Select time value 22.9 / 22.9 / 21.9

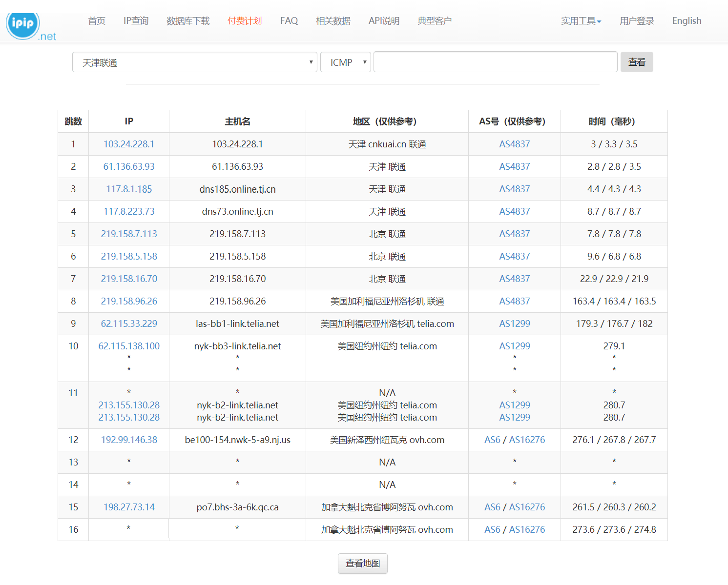614,279
